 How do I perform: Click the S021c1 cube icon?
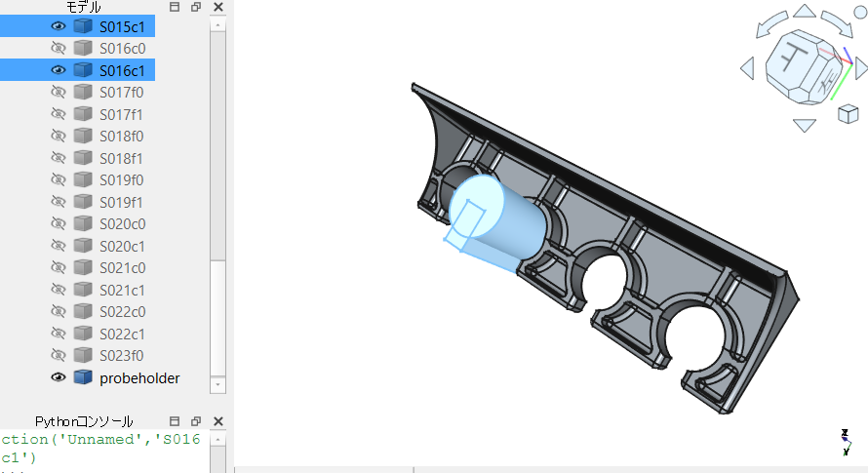pos(83,290)
